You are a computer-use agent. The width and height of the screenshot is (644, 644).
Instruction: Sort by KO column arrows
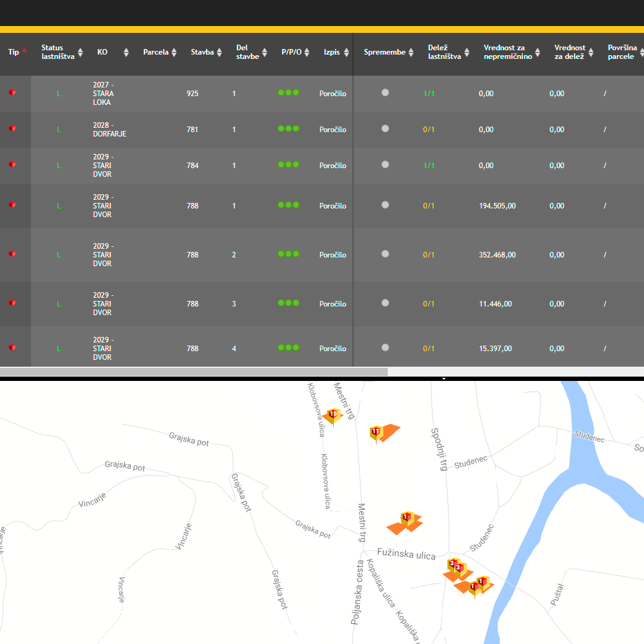pos(126,53)
